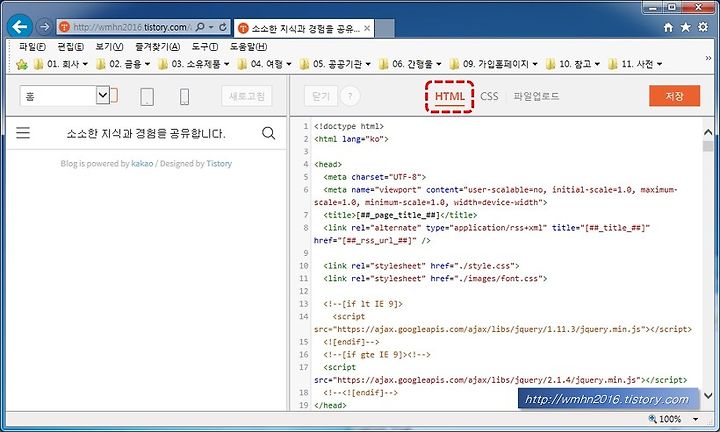Open the 06. 간행물 favorites folder
720x432 pixels.
coord(410,64)
